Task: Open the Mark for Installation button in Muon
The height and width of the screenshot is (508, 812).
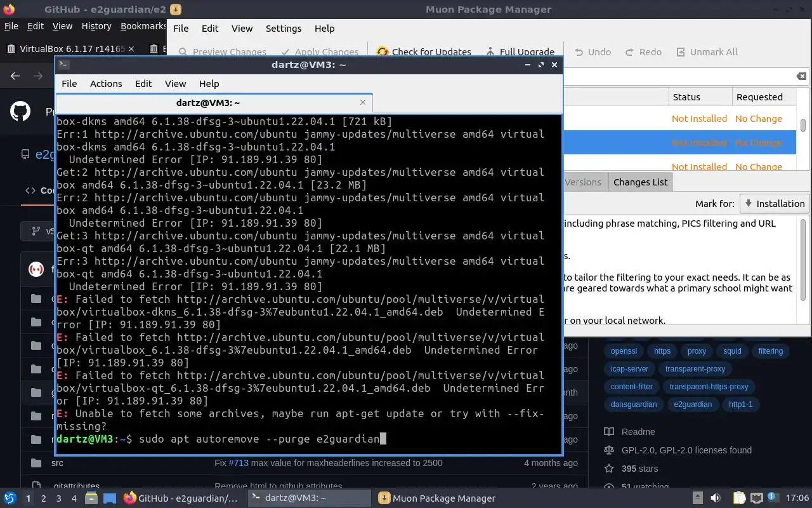Action: click(x=774, y=203)
